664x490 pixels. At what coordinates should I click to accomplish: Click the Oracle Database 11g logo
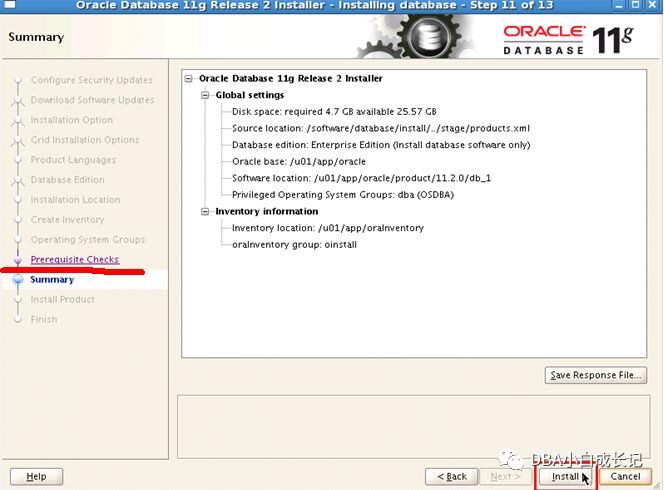point(568,40)
